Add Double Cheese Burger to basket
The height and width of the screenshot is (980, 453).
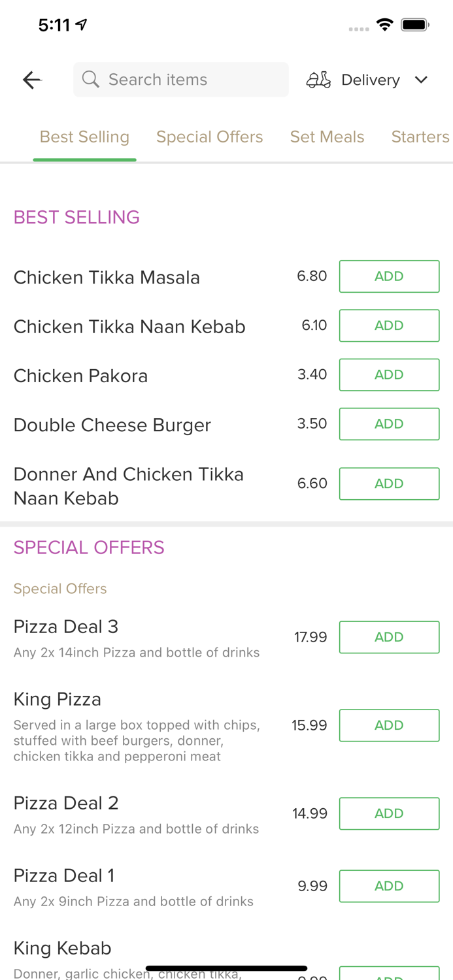tap(389, 424)
